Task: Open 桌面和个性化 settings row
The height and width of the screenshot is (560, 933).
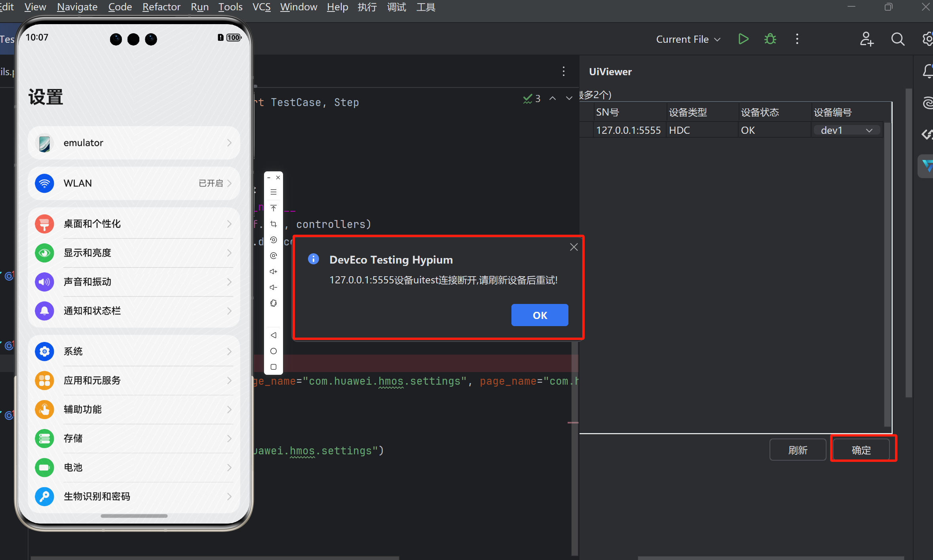Action: coord(134,224)
